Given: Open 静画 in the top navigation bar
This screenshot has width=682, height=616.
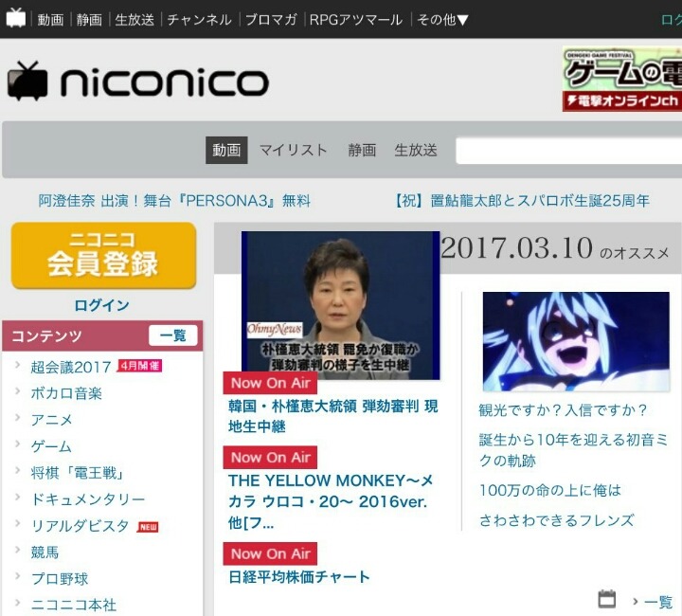Looking at the screenshot, I should [89, 20].
